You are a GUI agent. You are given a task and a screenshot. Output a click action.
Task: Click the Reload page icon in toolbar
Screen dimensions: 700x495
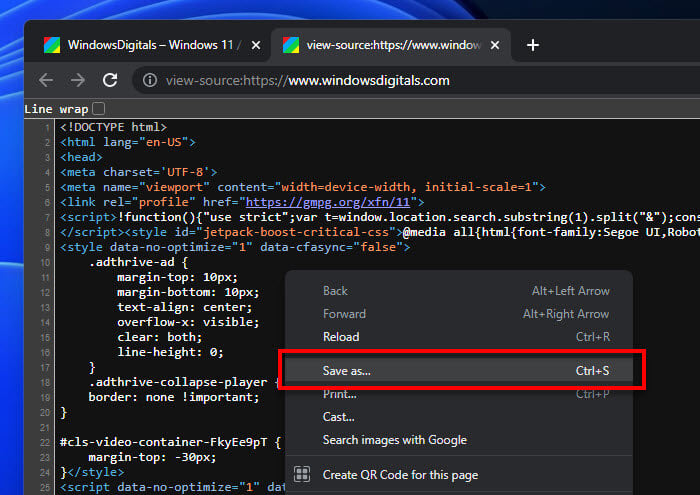click(110, 80)
